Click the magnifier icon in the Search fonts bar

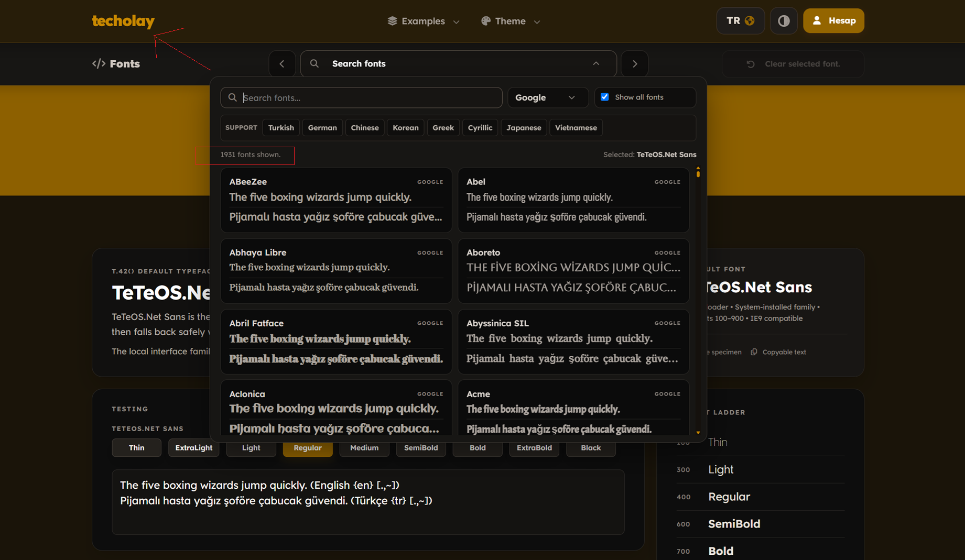pos(315,63)
